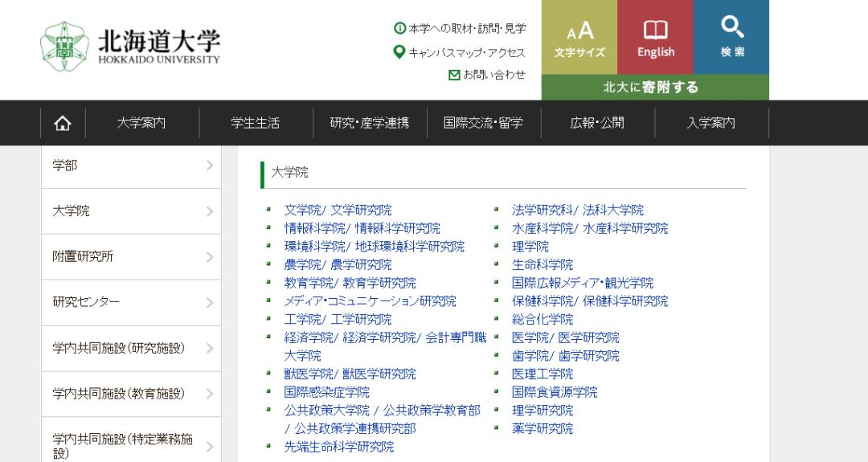Click the map pin icon beside キャンパスマップ・アクセス
The height and width of the screenshot is (462, 868).
coord(399,52)
